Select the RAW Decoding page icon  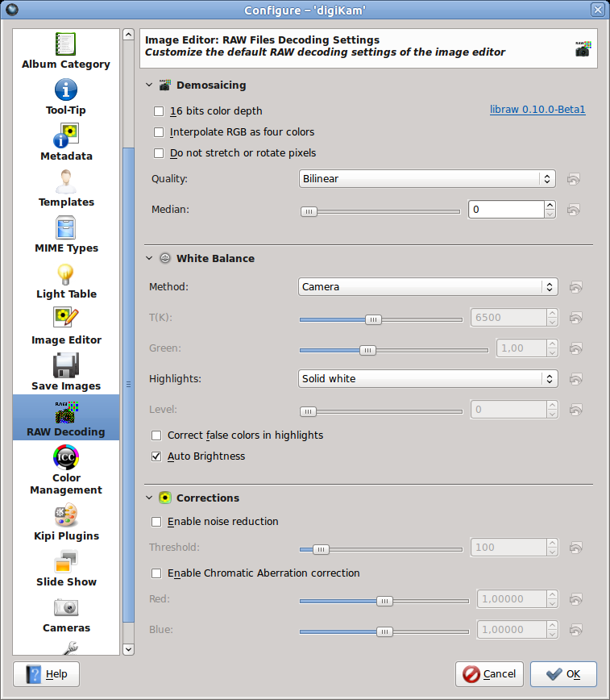pos(67,411)
